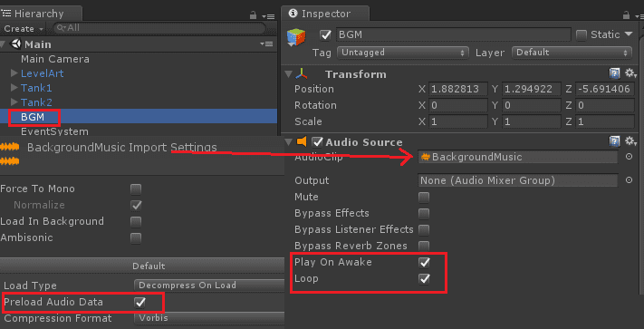Collapse the Audio Source component foldout

(x=289, y=142)
